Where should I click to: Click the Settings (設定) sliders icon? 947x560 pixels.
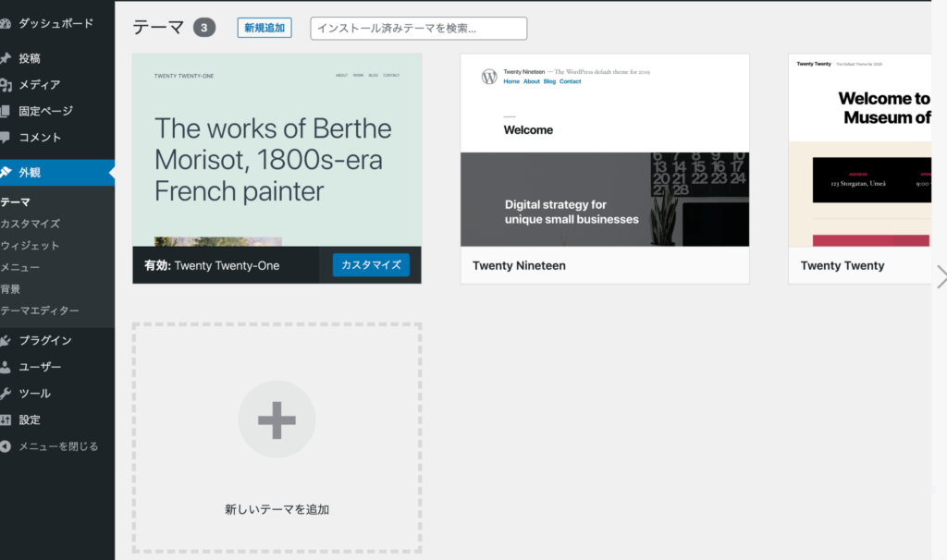6,420
